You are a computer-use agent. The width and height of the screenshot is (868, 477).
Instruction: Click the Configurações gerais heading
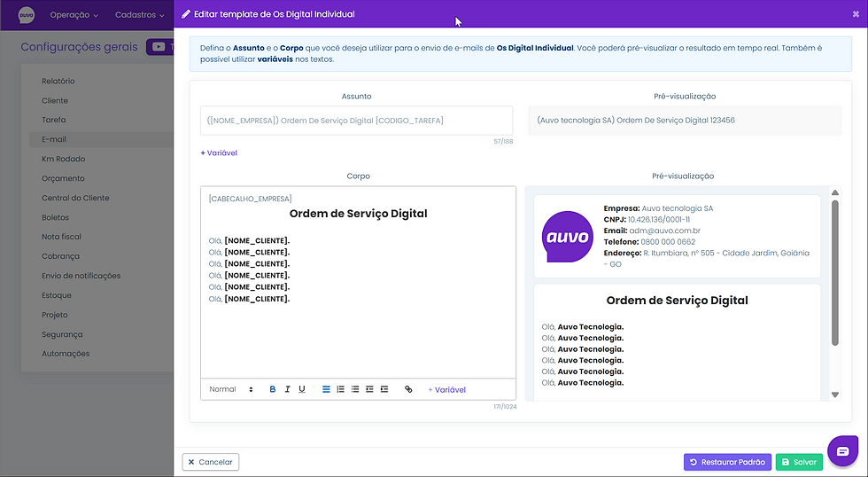(79, 47)
